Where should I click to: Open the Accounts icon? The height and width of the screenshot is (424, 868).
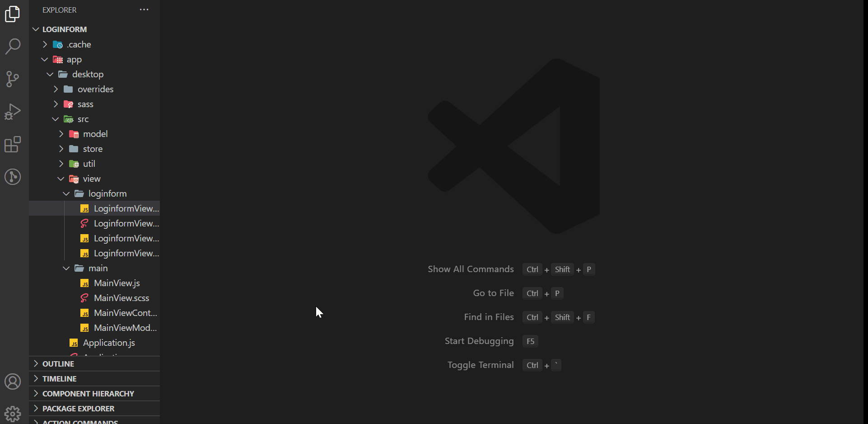click(13, 382)
